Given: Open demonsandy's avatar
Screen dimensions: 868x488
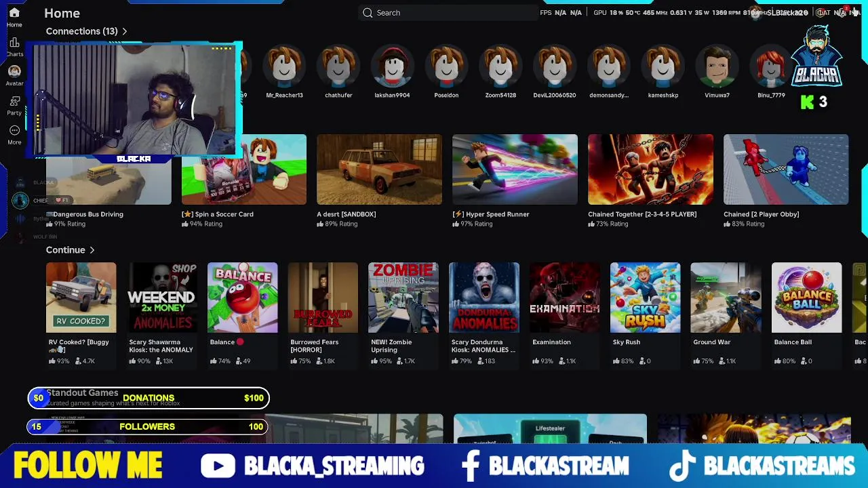Looking at the screenshot, I should click(609, 67).
